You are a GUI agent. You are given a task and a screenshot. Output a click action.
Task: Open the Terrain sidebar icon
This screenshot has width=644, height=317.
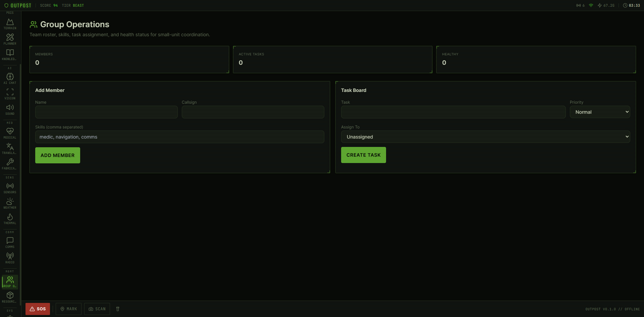point(10,24)
